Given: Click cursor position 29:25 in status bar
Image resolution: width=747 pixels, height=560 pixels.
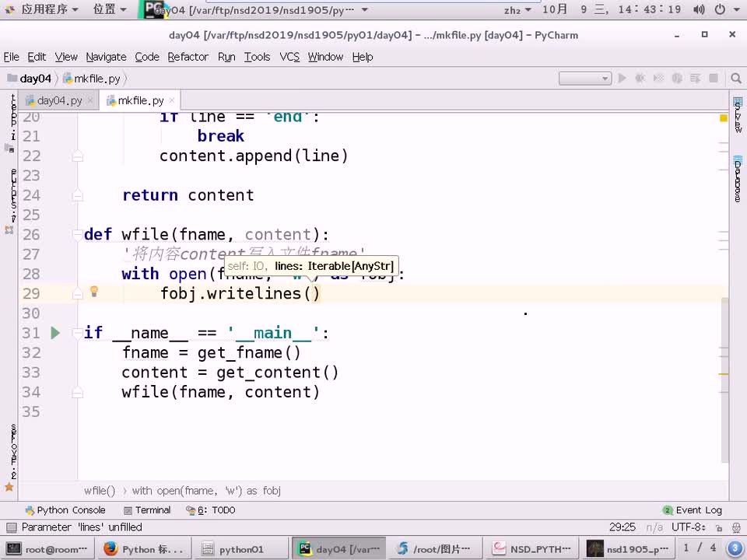Looking at the screenshot, I should 622,527.
